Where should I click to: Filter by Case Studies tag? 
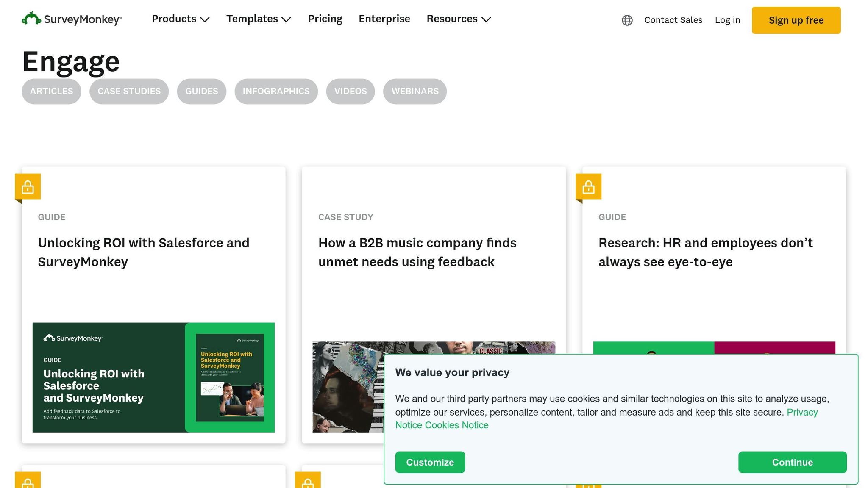click(x=129, y=91)
